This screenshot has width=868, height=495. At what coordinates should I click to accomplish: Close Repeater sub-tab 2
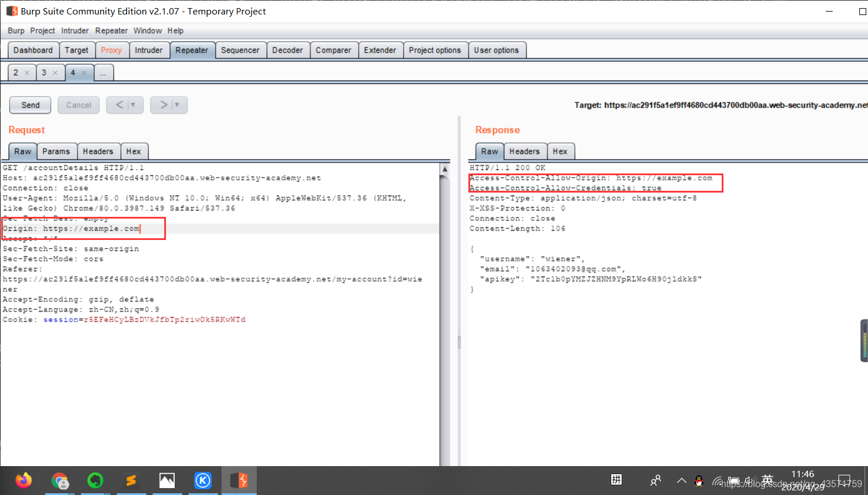click(27, 73)
